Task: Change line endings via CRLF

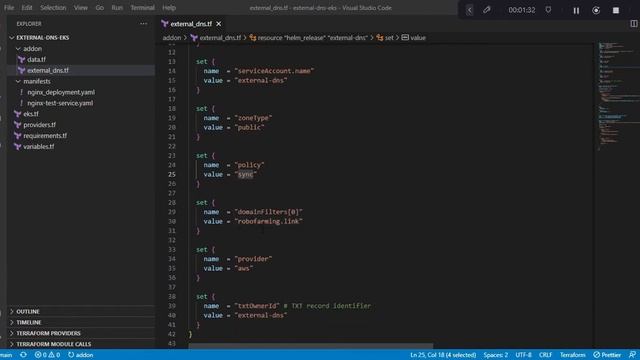Action: click(545, 355)
